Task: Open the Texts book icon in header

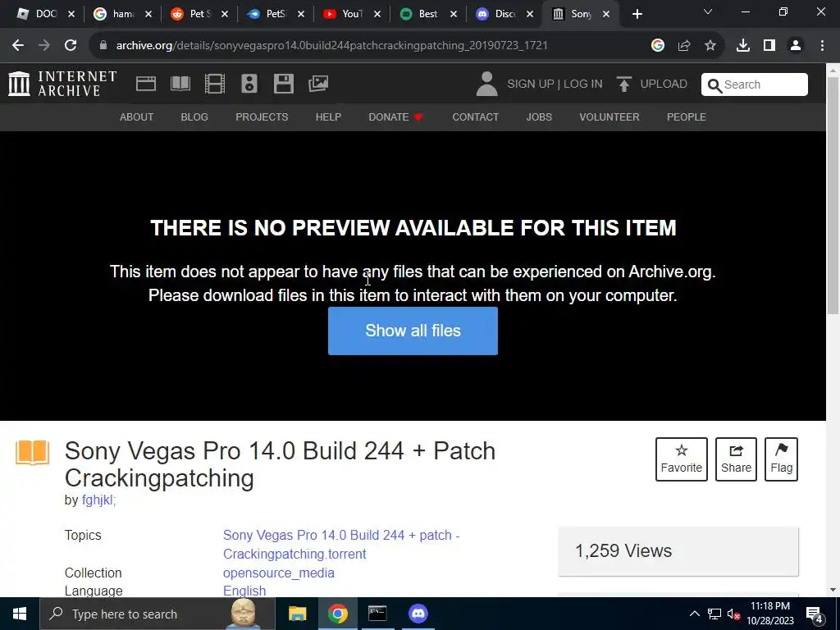Action: (180, 84)
